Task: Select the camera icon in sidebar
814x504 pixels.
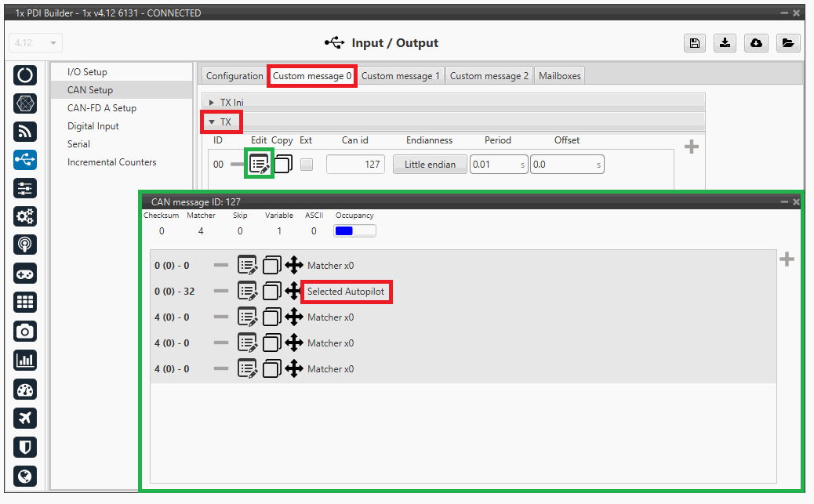Action: click(25, 331)
